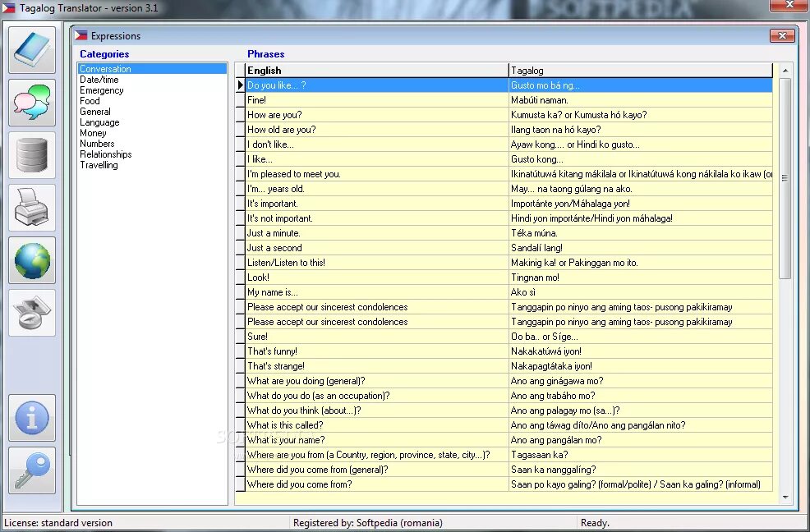
Task: Click the Tagalog cell 'Tingnan mo!'
Action: tap(641, 277)
